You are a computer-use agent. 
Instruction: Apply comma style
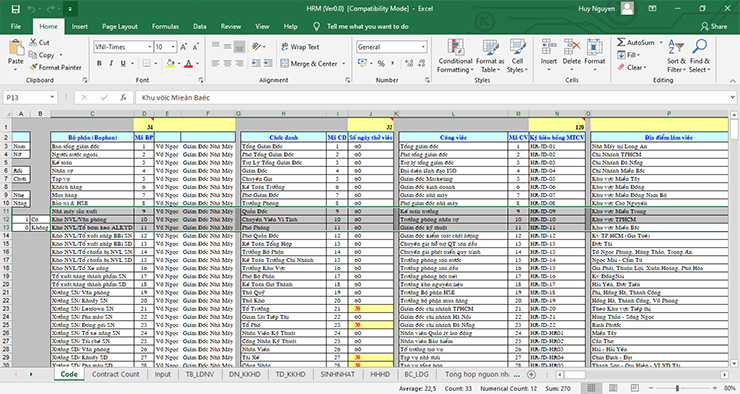tap(392, 63)
